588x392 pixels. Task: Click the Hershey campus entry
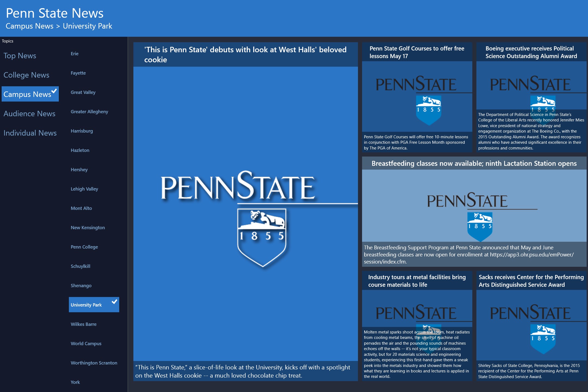pos(79,170)
